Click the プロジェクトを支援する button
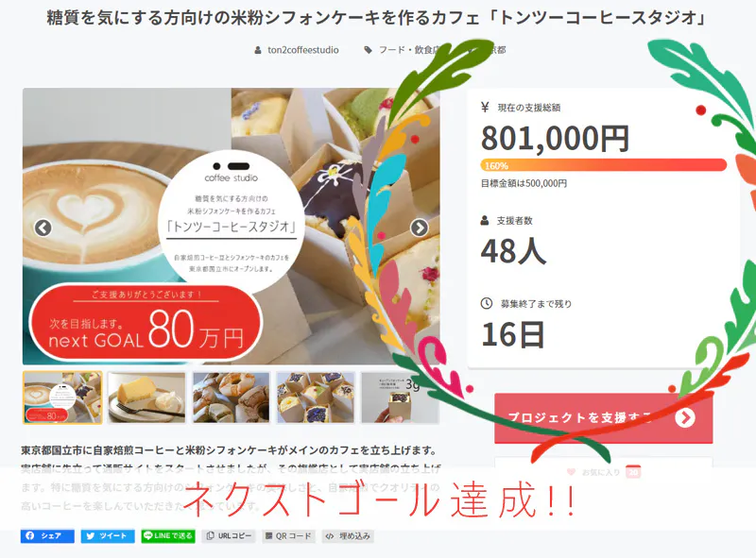The width and height of the screenshot is (756, 558). [603, 417]
